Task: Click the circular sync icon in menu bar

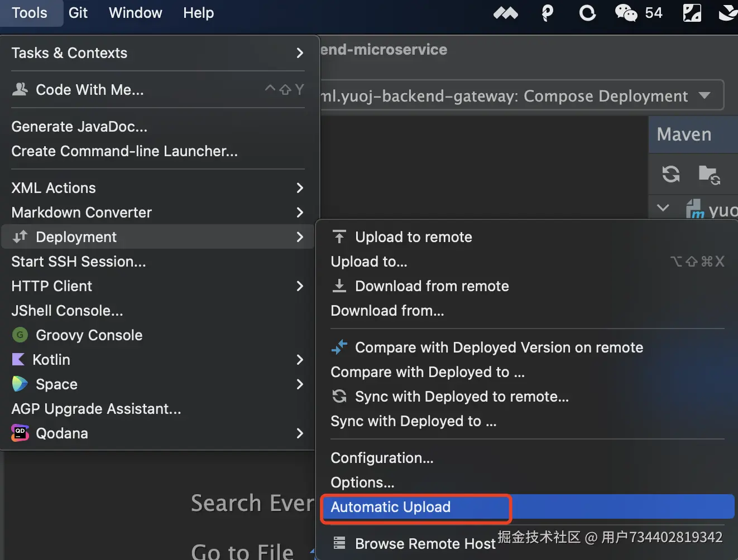Action: 587,13
